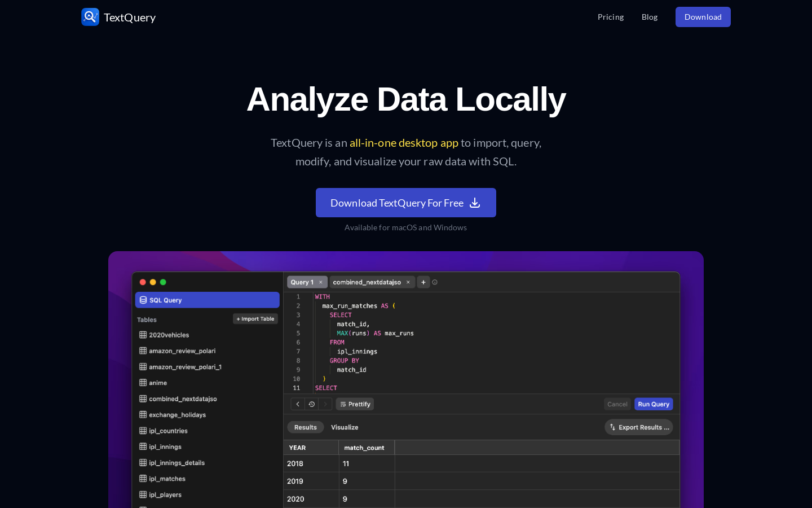Click the 'all-in-one desktop app' highlighted text
This screenshot has width=812, height=508.
[x=404, y=143]
